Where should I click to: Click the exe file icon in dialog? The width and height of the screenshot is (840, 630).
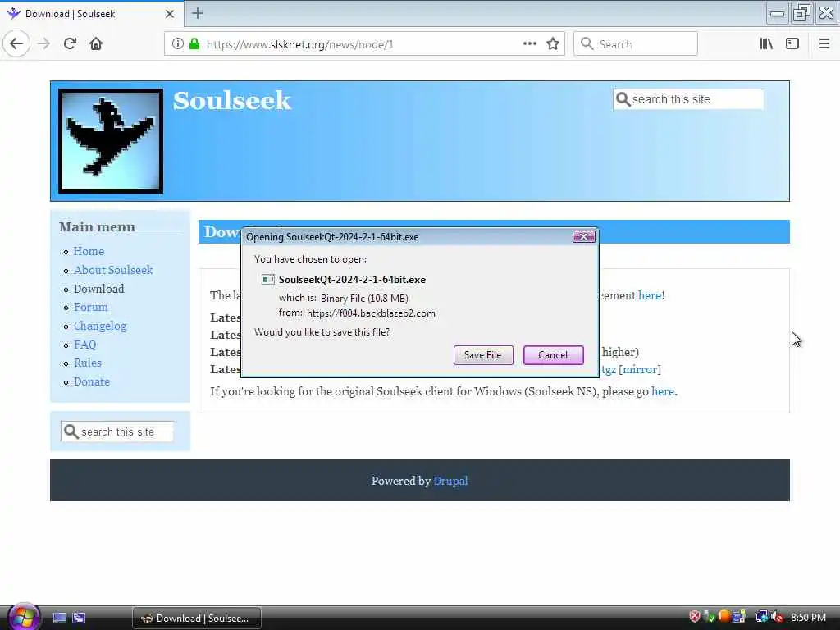coord(268,279)
